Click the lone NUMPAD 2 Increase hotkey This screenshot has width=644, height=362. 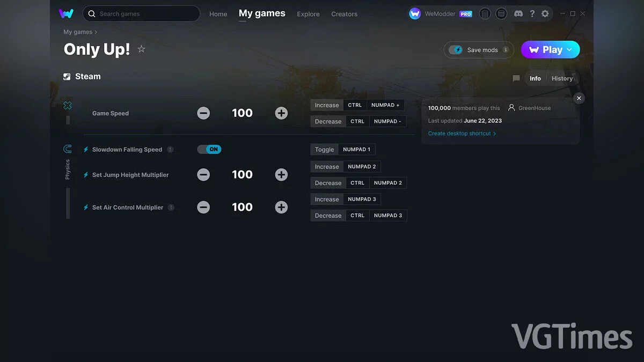click(362, 167)
